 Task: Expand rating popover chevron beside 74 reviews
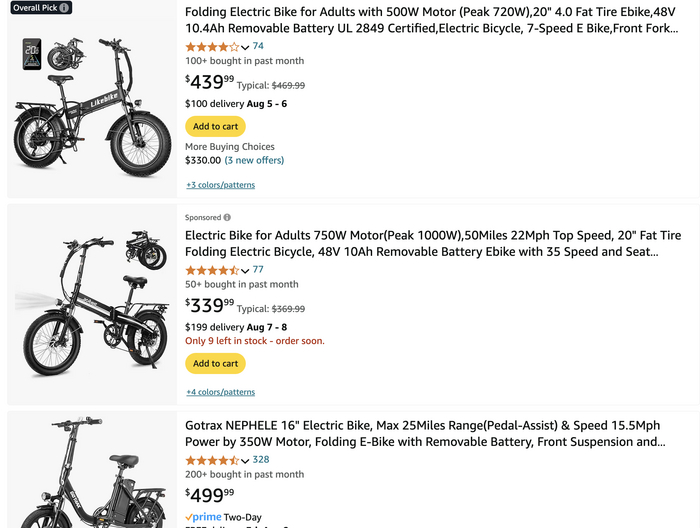[x=245, y=47]
